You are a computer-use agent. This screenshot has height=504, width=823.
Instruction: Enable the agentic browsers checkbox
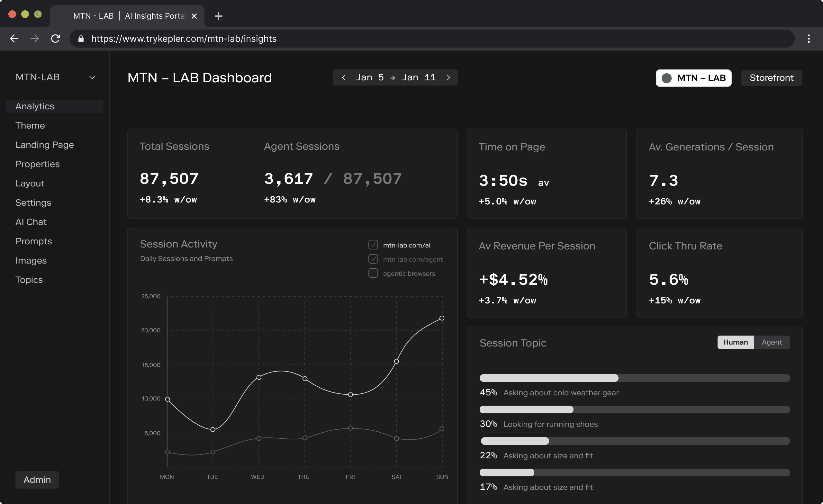pos(373,273)
